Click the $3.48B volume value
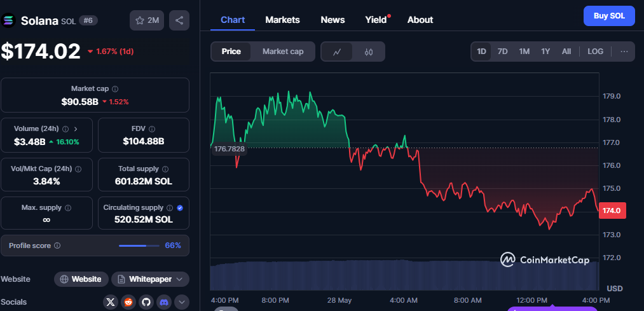 (30, 142)
